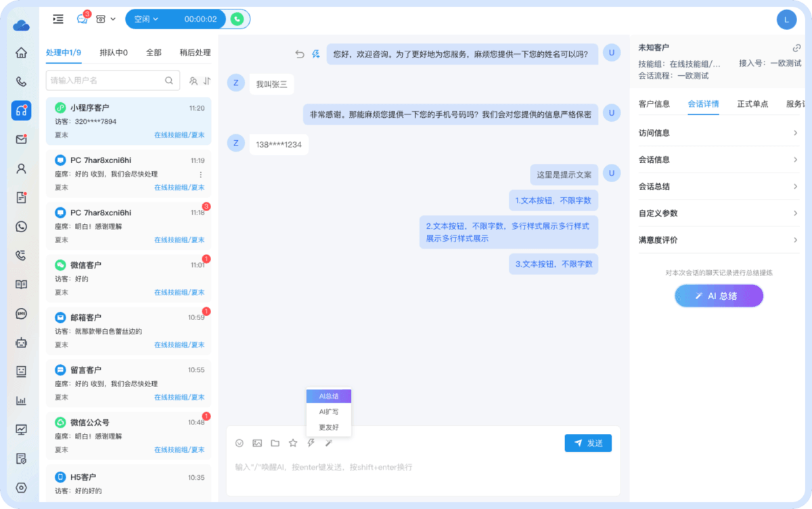Image resolution: width=812 pixels, height=509 pixels.
Task: Open the SMS bubble sidebar icon
Action: [x=21, y=313]
